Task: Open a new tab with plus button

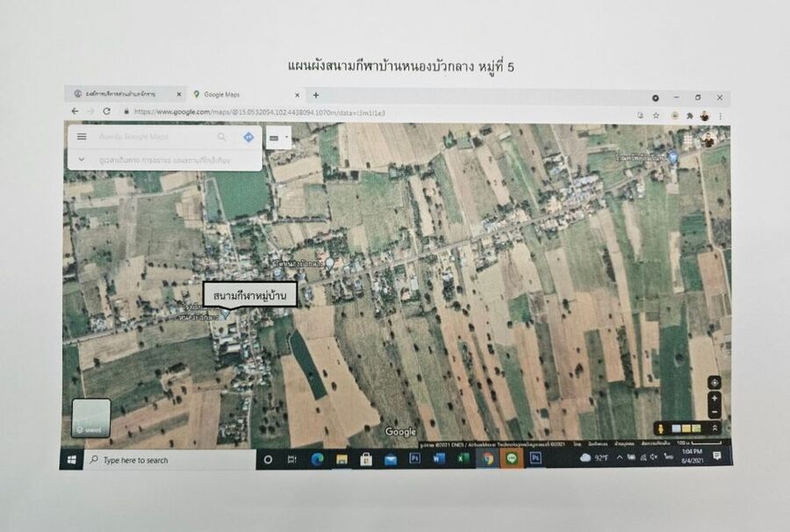Action: [316, 95]
